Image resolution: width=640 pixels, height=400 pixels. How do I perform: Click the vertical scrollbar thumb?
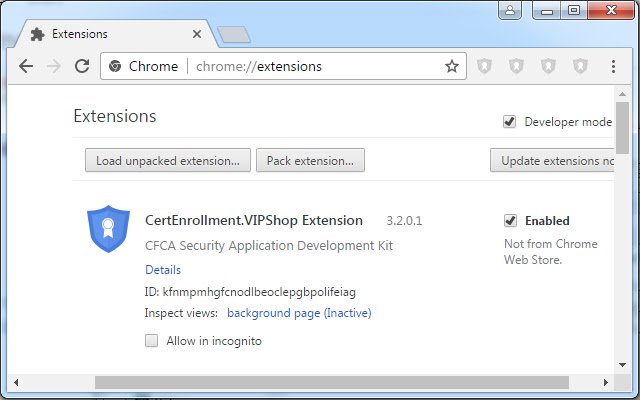[x=622, y=128]
